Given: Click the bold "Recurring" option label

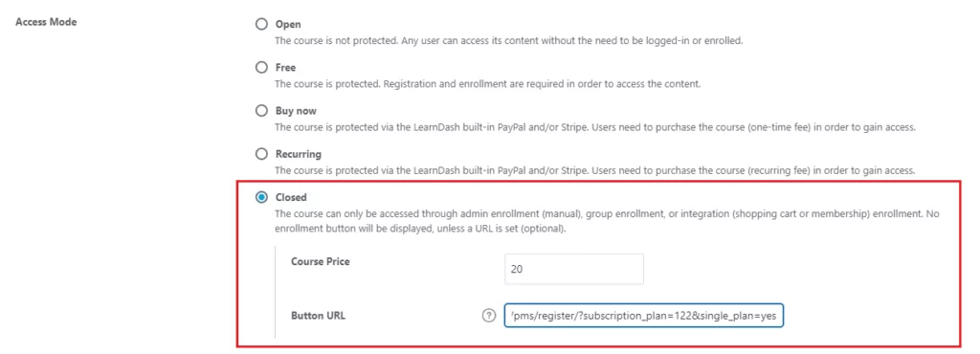Looking at the screenshot, I should click(299, 154).
